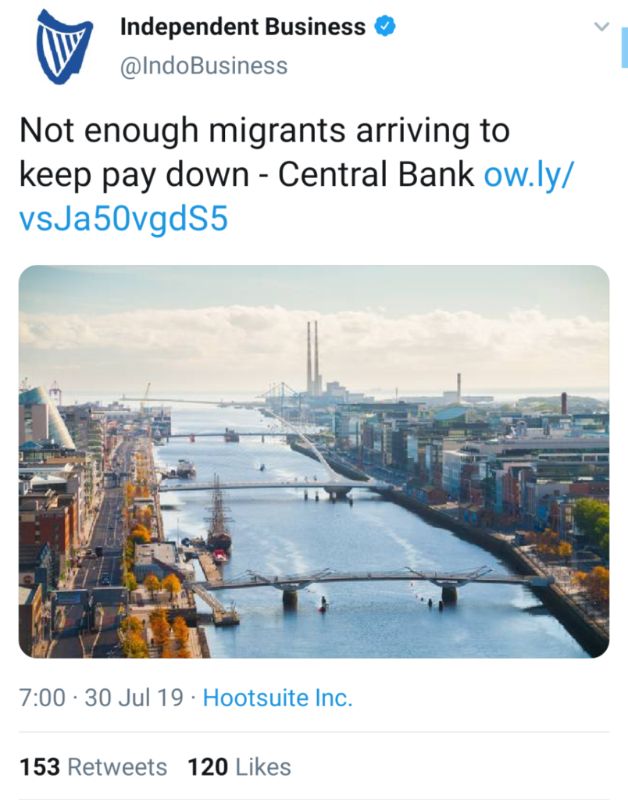This screenshot has height=800, width=628.
Task: Open the Independent Business profile name
Action: (243, 27)
